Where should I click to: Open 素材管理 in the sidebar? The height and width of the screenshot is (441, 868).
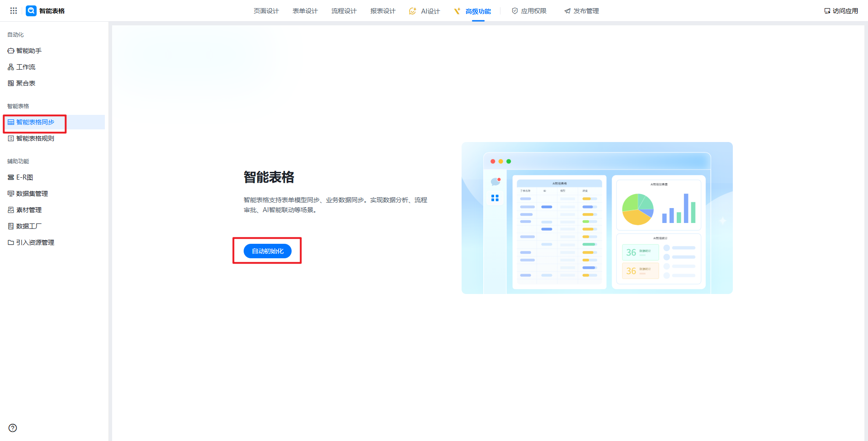tap(28, 210)
